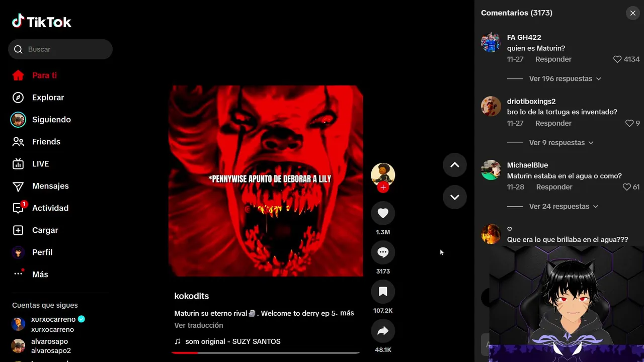Click the Perfil avatar icon
644x362 pixels.
pyautogui.click(x=18, y=252)
